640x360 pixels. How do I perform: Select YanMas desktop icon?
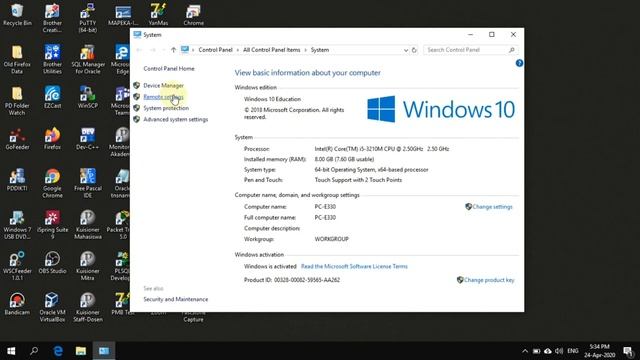pyautogui.click(x=158, y=15)
